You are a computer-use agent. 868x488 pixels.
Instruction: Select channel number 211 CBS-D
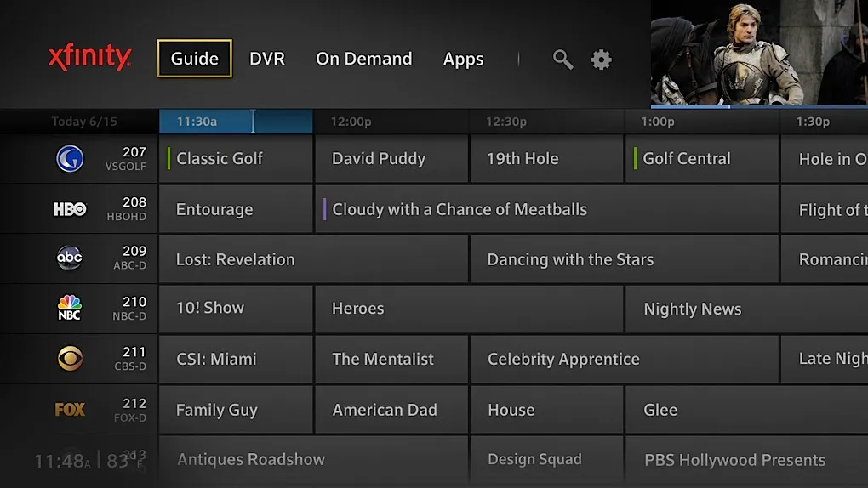pos(131,359)
